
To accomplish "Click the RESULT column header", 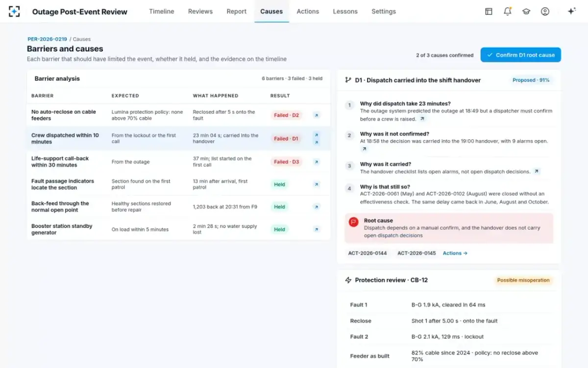I will [x=280, y=96].
